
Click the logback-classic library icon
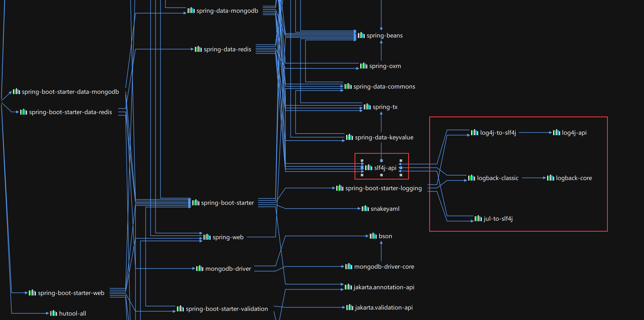pyautogui.click(x=471, y=178)
